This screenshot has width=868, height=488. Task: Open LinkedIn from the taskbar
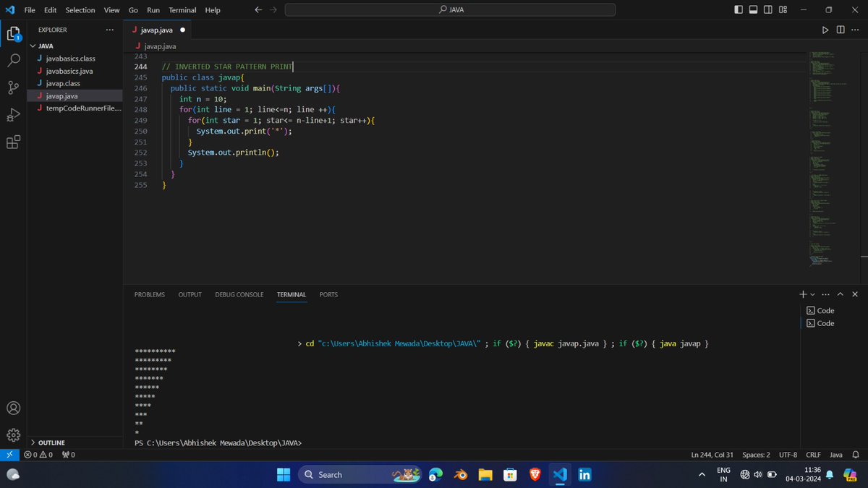[x=584, y=474]
